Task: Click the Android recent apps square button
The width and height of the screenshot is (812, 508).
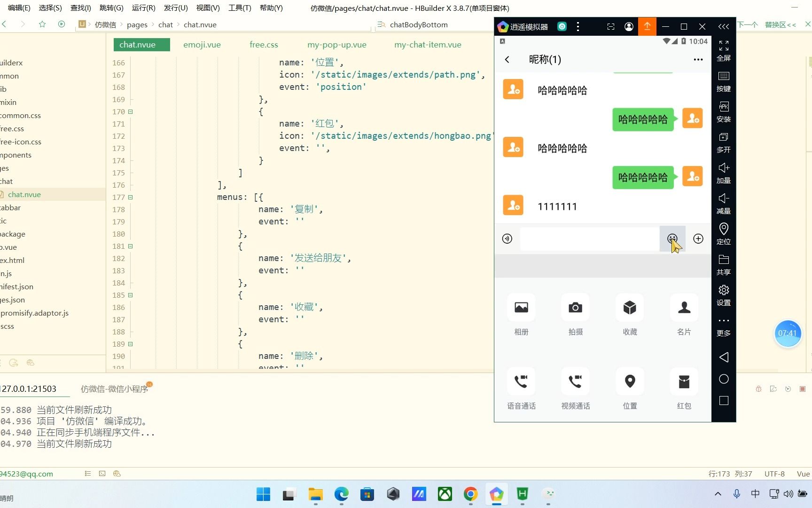Action: coord(724,401)
